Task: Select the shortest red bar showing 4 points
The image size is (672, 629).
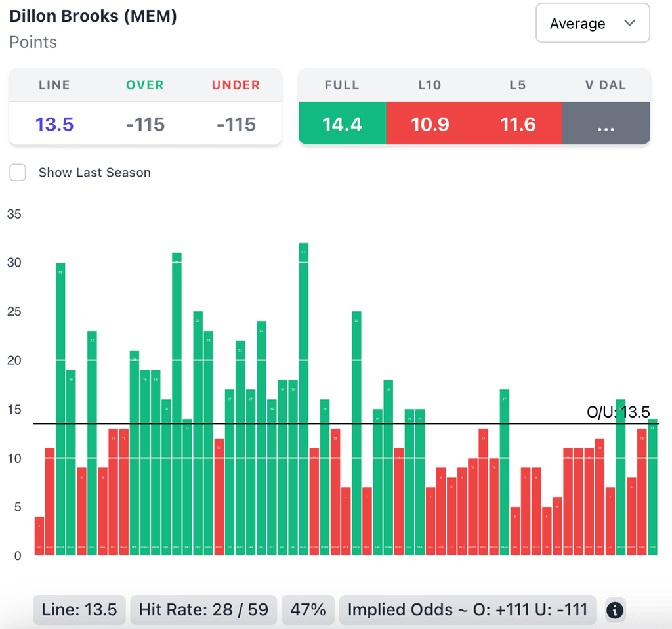Action: (x=39, y=536)
